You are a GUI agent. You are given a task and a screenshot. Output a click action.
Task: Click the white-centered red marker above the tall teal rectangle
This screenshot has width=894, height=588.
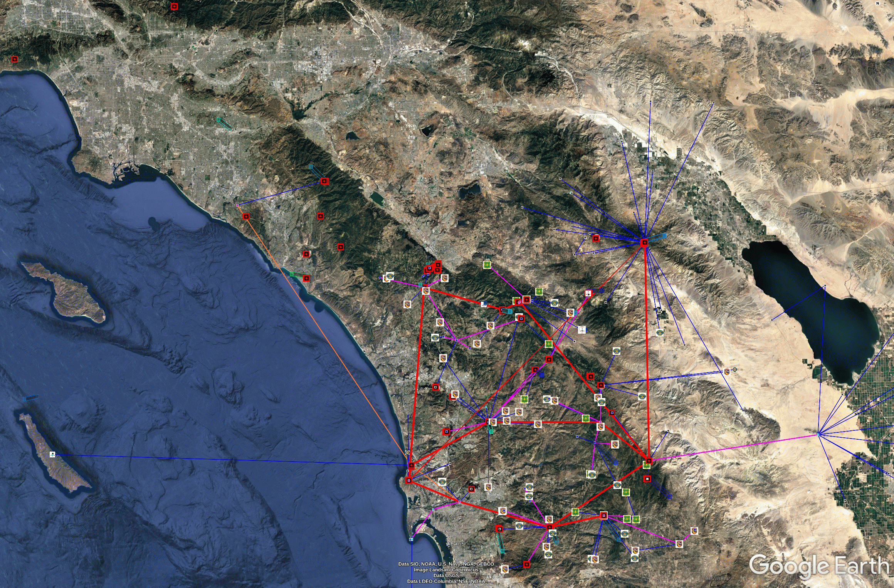[x=499, y=529]
